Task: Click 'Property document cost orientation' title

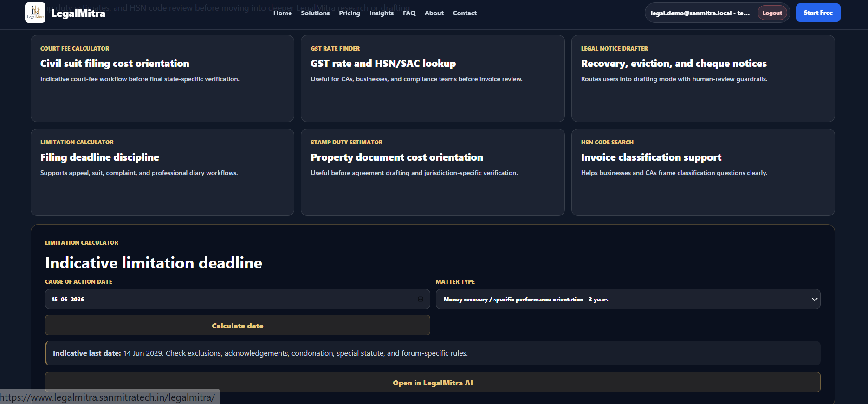Action: point(397,157)
